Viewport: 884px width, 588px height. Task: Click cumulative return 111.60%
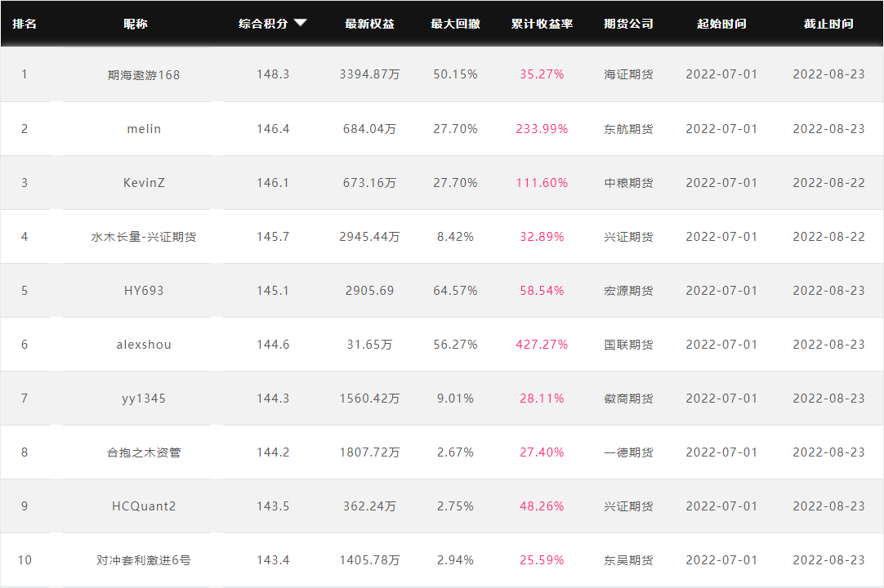pyautogui.click(x=542, y=183)
